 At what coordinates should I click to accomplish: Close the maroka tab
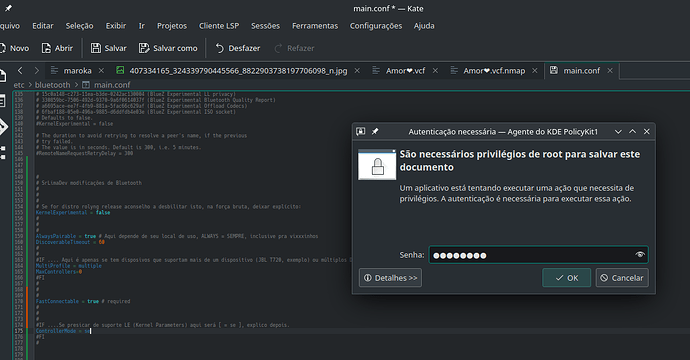[101, 70]
